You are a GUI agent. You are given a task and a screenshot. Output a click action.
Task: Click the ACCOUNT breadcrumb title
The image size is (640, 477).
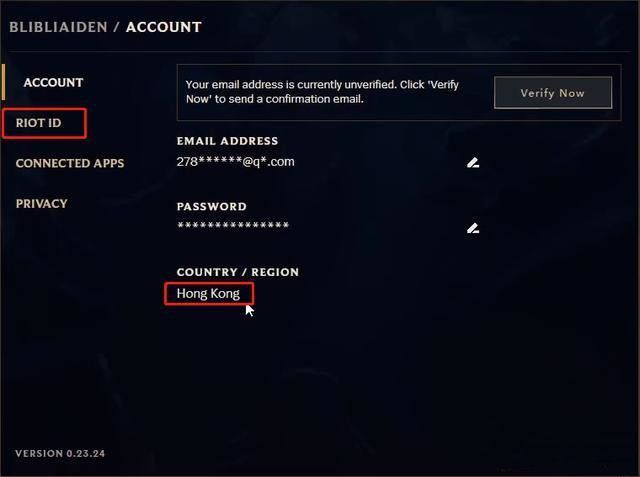pyautogui.click(x=164, y=27)
